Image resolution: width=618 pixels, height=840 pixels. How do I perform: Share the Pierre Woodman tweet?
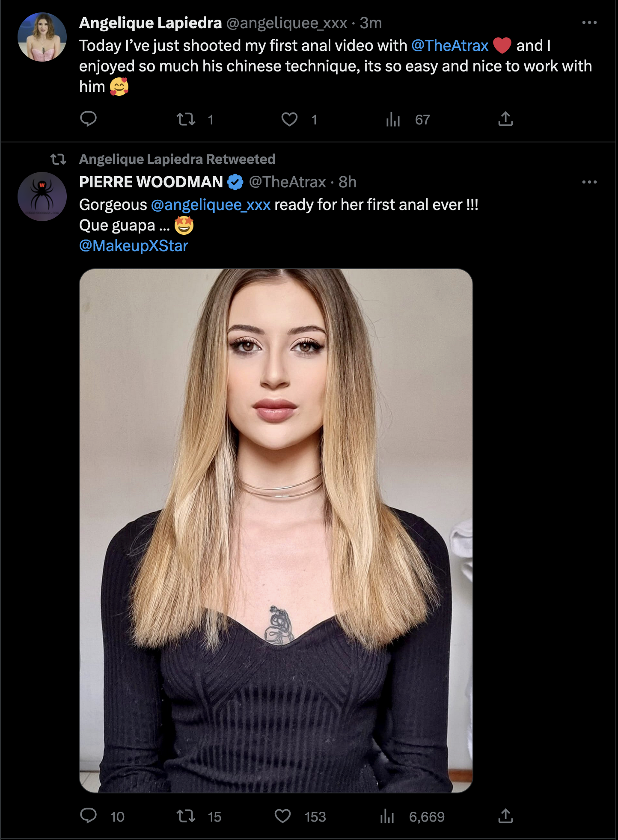505,816
